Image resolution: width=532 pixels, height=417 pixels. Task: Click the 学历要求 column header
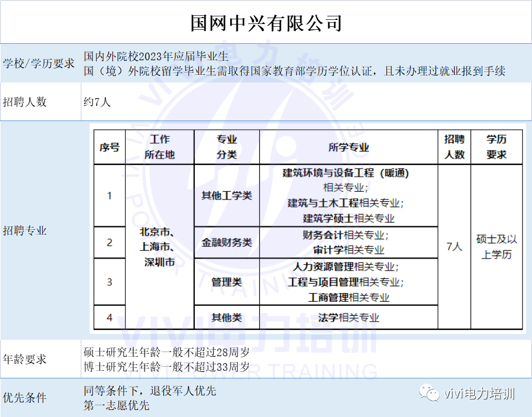pos(496,147)
